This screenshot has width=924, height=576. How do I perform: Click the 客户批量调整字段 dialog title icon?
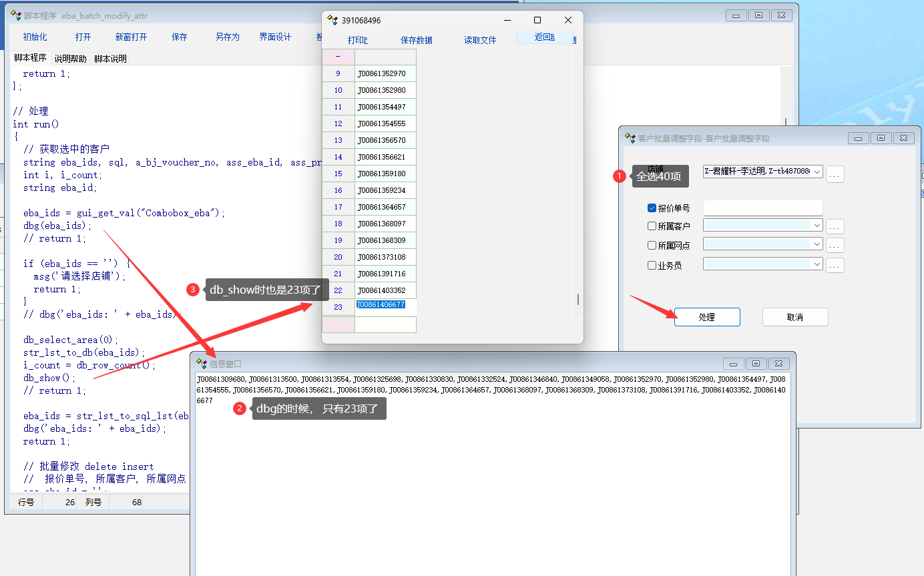coord(630,138)
